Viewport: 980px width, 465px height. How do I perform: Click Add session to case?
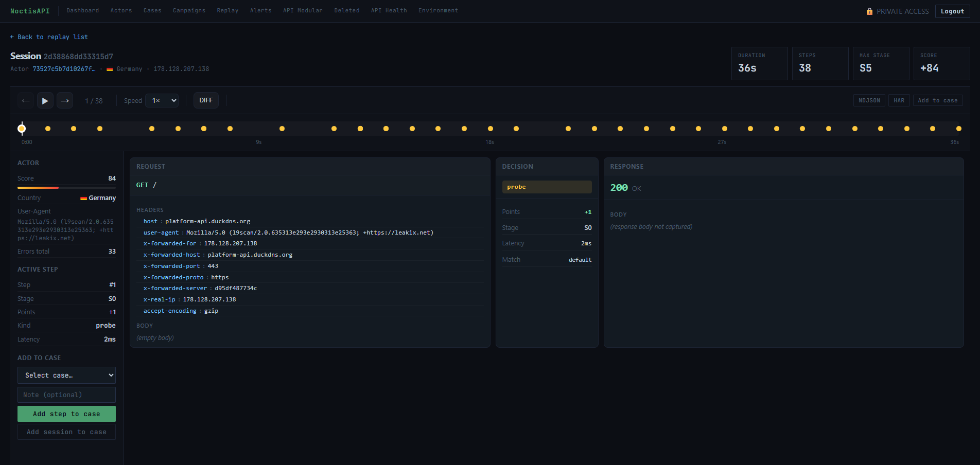tap(66, 432)
